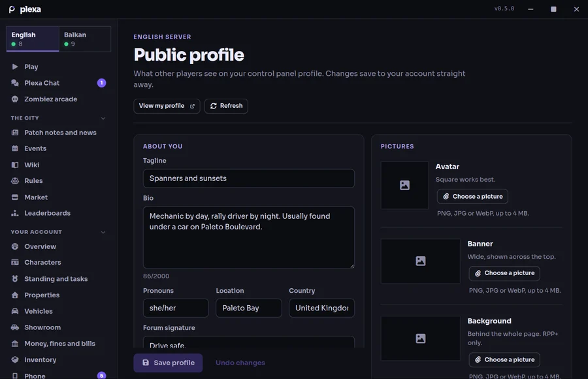Screen dimensions: 588x379
Task: Switch to the Balkan server tab
Action: (85, 39)
